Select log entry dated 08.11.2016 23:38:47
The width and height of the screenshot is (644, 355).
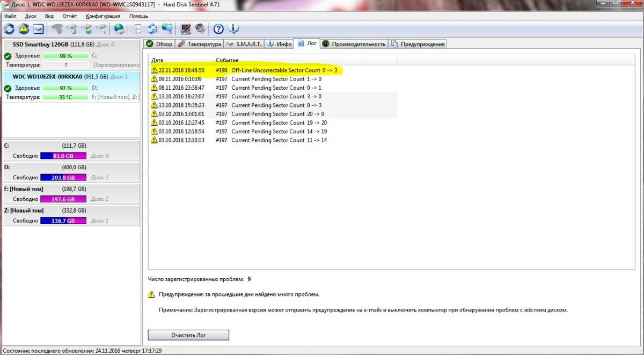[x=273, y=88]
